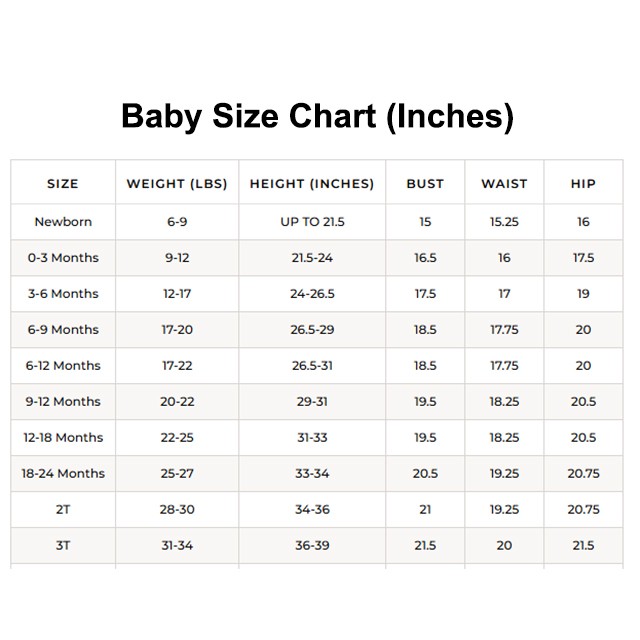Select the 6-12 Months size label
Screen dimensions: 640x640
click(x=63, y=365)
